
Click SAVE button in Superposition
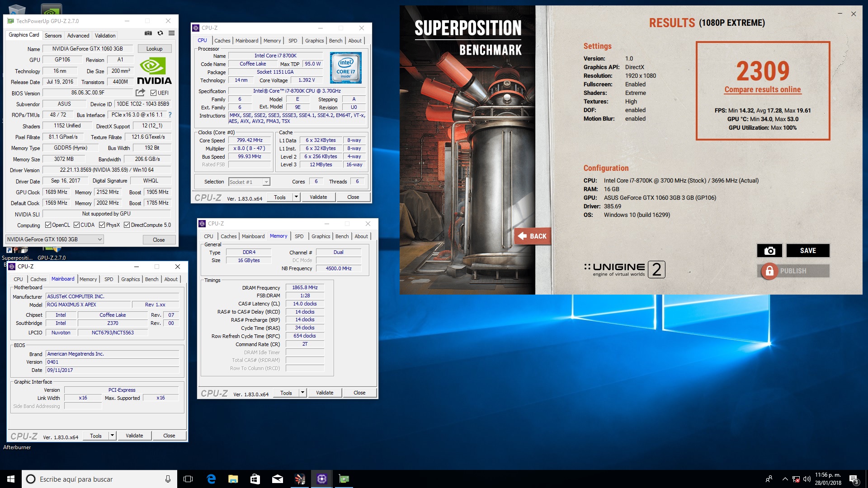tap(808, 251)
